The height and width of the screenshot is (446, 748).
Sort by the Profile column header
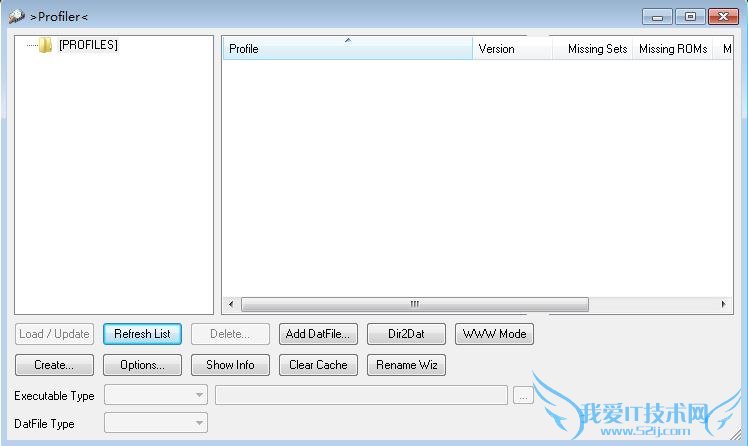coord(346,49)
